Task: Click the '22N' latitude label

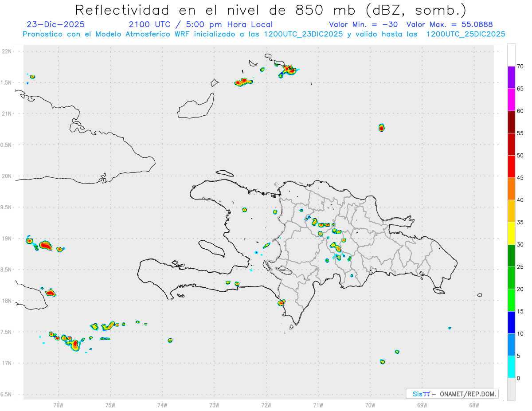Action: (x=8, y=51)
